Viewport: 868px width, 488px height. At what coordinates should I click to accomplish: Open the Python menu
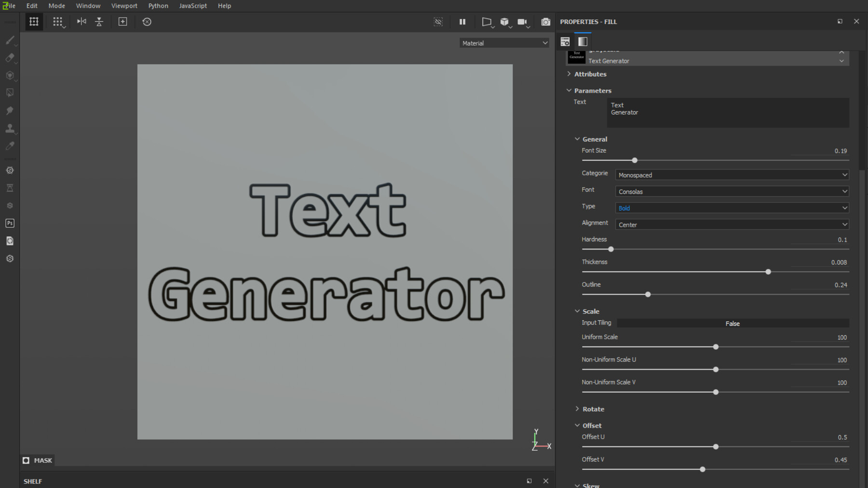point(158,6)
